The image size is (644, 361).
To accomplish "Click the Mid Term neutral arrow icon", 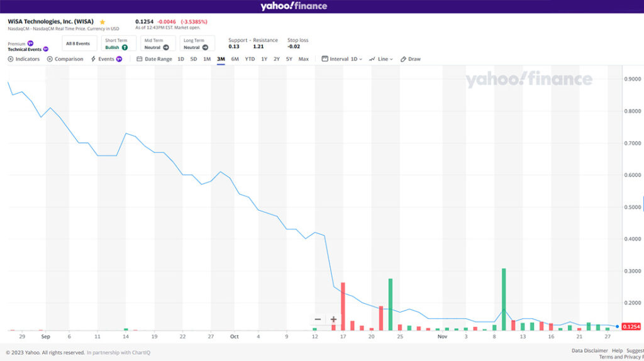I will (x=166, y=48).
